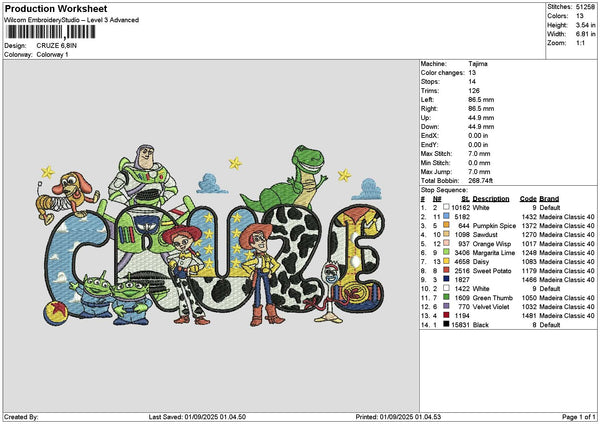600x424 pixels.
Task: Click stitch count 15831 in Black row
Action: click(460, 325)
